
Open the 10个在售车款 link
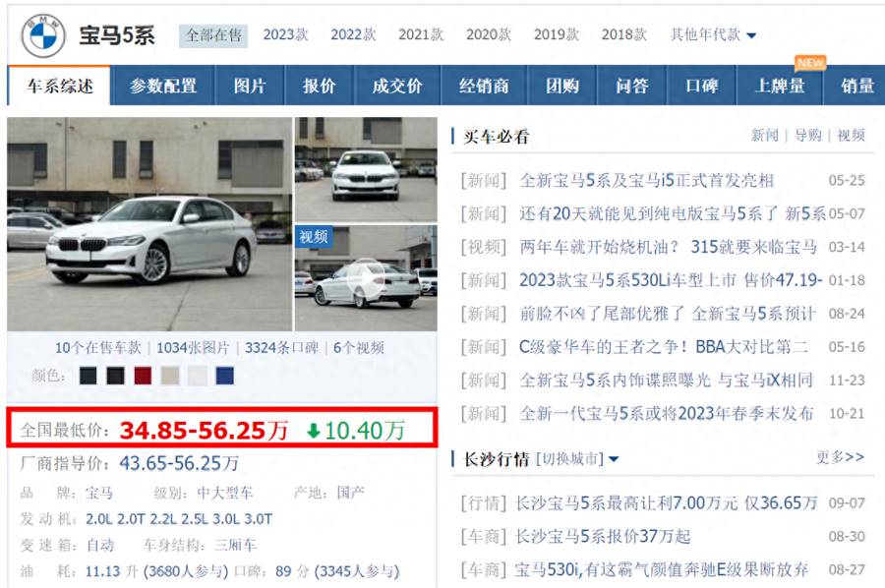click(x=98, y=348)
